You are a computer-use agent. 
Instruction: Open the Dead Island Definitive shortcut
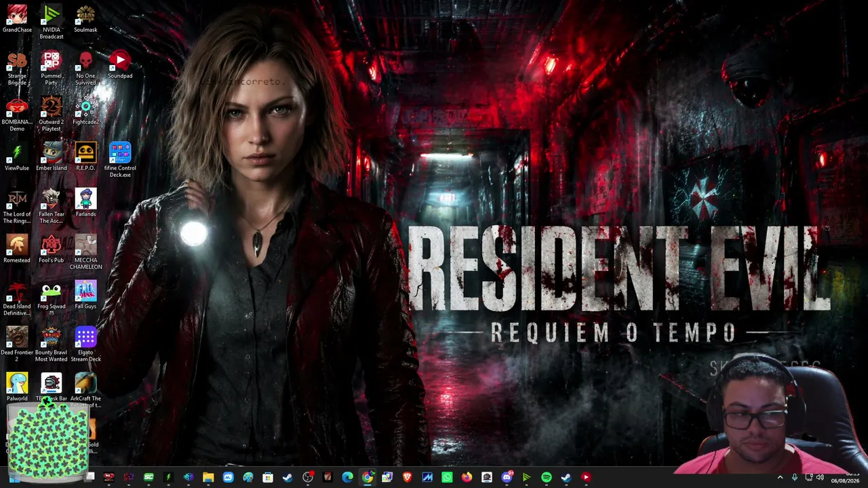(17, 299)
